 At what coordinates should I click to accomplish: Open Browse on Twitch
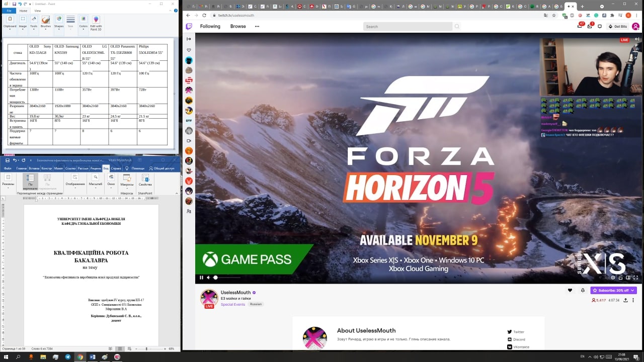point(238,26)
